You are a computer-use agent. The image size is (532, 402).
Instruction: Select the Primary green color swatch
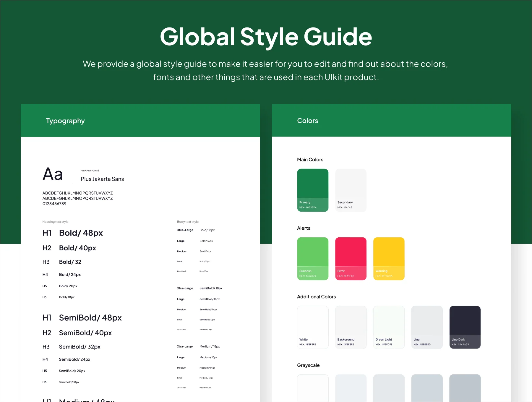(313, 190)
